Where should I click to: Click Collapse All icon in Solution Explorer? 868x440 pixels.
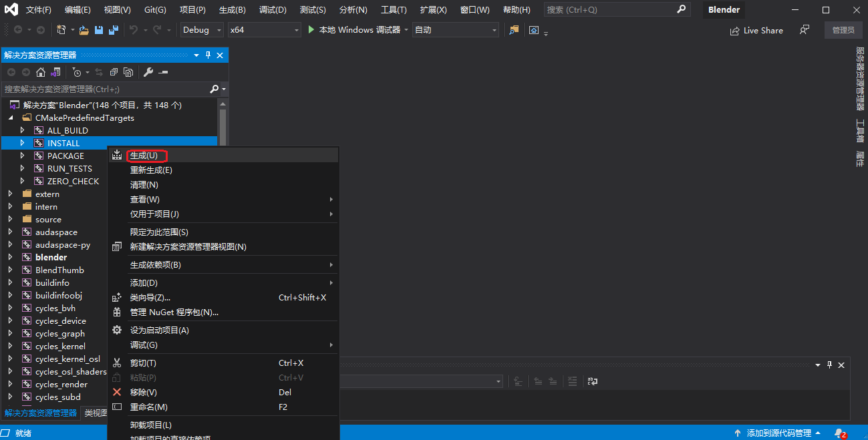pyautogui.click(x=114, y=72)
